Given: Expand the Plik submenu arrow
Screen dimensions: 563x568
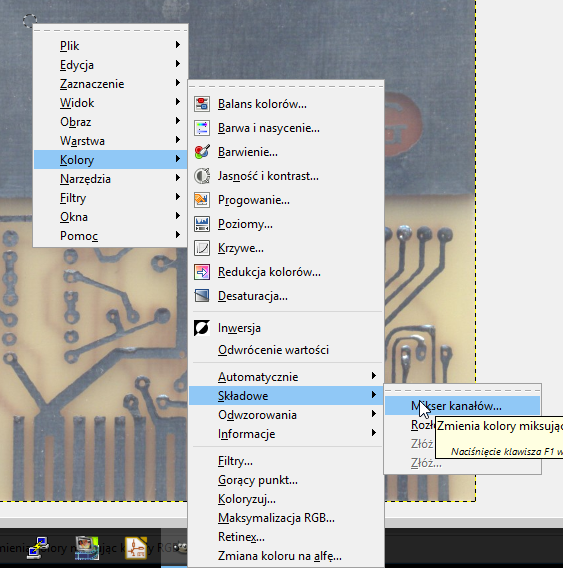Looking at the screenshot, I should coord(178,45).
